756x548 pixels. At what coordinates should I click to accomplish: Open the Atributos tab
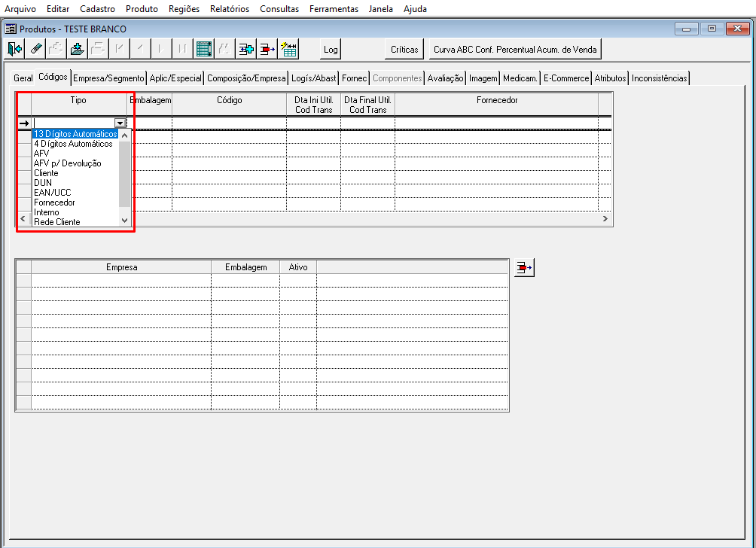click(610, 78)
